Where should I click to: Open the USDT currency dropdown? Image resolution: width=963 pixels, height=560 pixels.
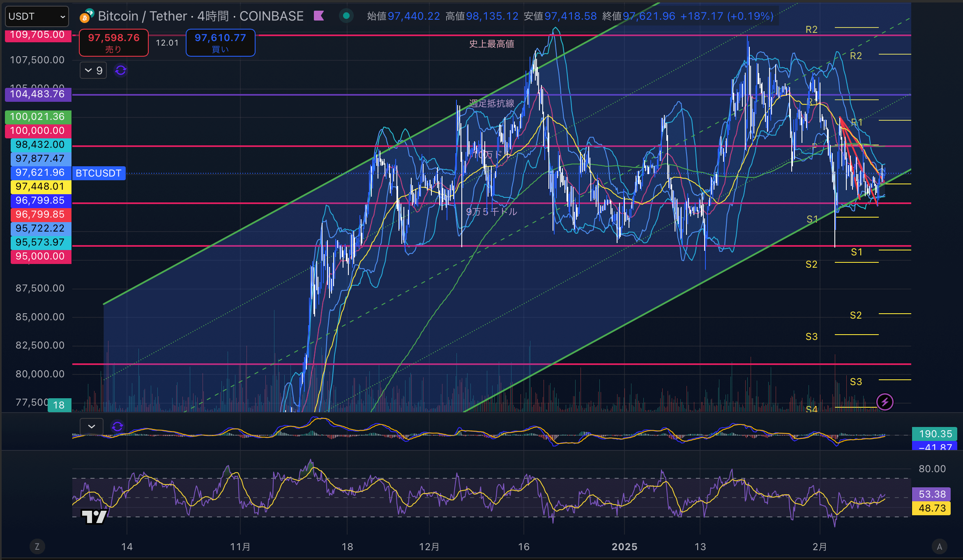37,16
